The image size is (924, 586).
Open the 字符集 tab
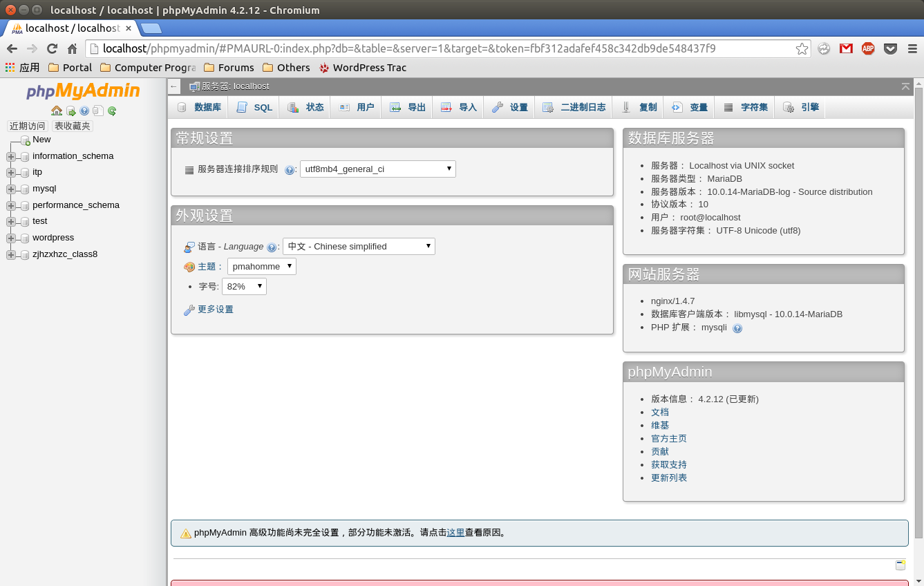pos(745,107)
